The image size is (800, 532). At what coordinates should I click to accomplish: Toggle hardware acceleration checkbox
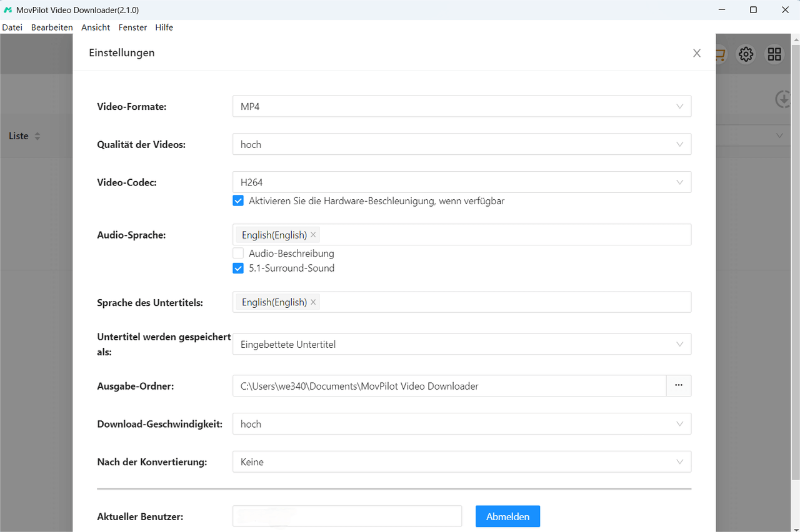click(238, 201)
